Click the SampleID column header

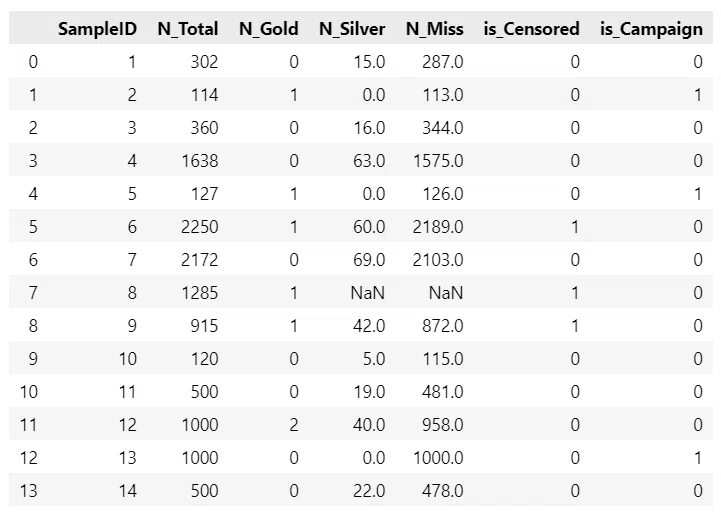click(97, 29)
